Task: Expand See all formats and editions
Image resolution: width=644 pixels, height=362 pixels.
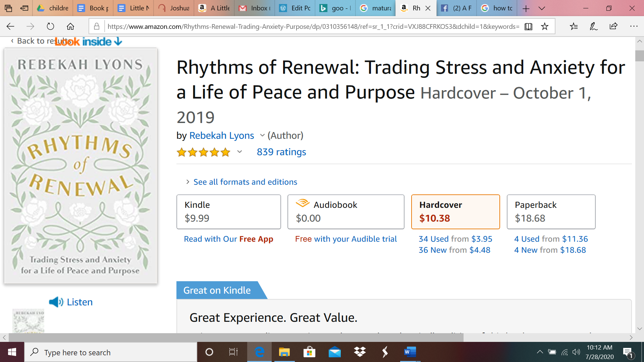Action: [245, 182]
